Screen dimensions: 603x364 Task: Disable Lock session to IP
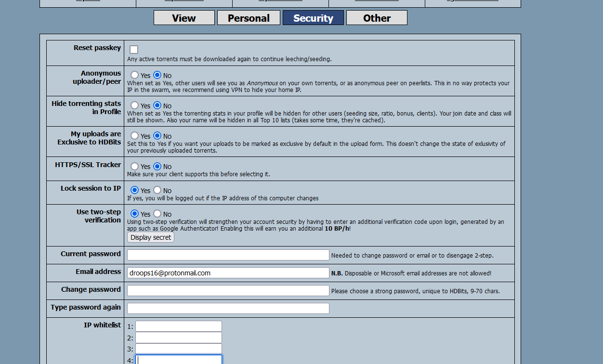[x=157, y=190]
